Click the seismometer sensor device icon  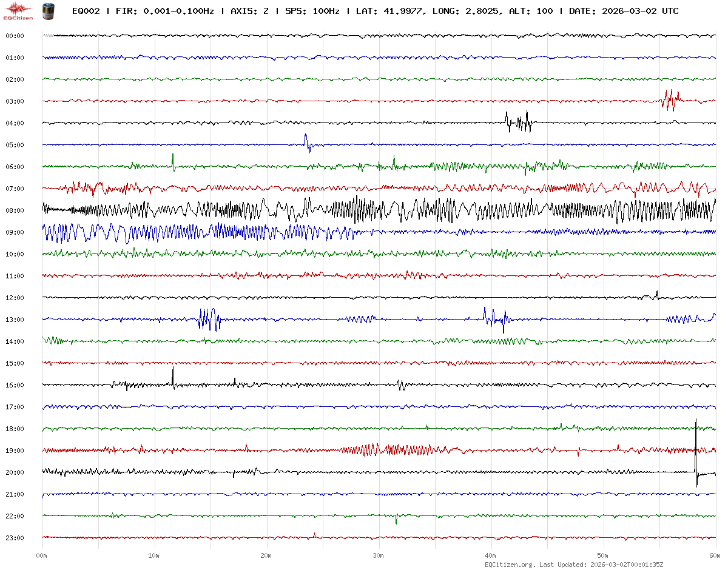[x=47, y=10]
